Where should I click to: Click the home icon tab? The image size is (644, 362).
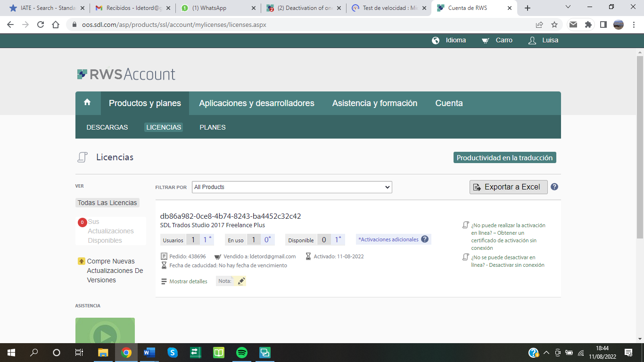88,103
